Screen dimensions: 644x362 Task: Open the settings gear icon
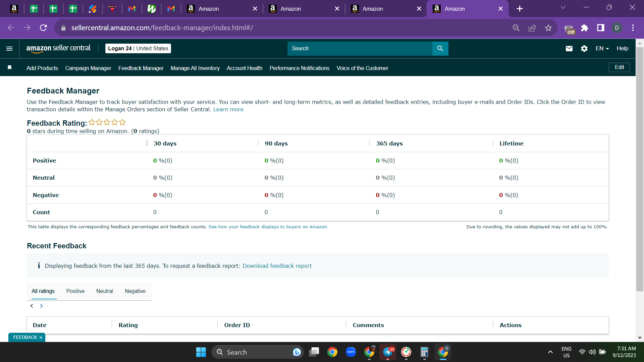click(x=584, y=49)
